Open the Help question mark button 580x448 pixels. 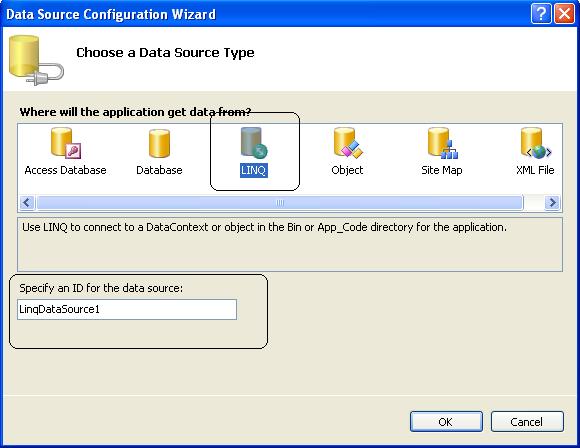click(541, 14)
